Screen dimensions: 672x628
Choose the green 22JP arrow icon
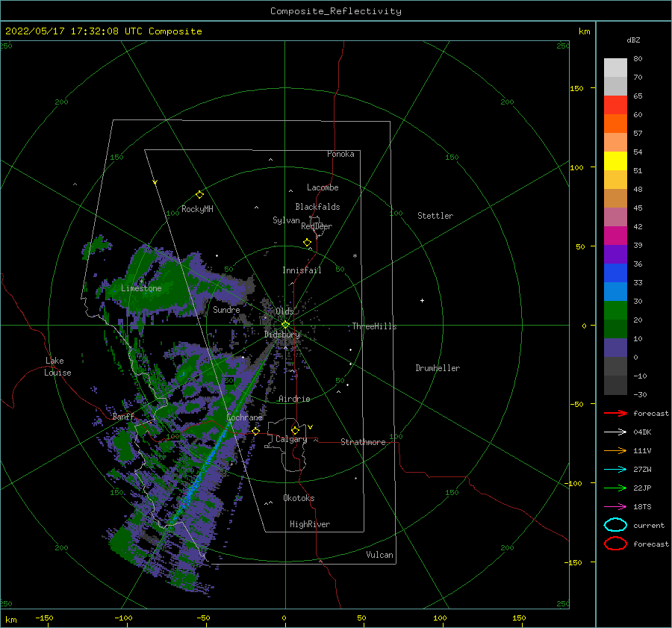point(615,488)
